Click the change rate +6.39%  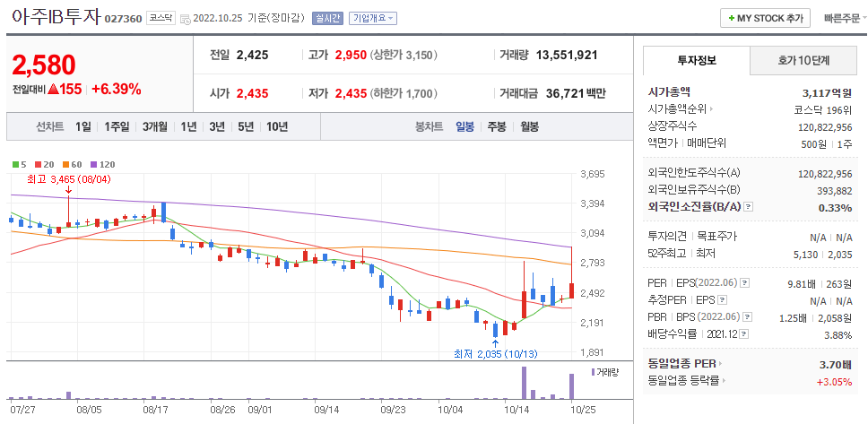(117, 89)
